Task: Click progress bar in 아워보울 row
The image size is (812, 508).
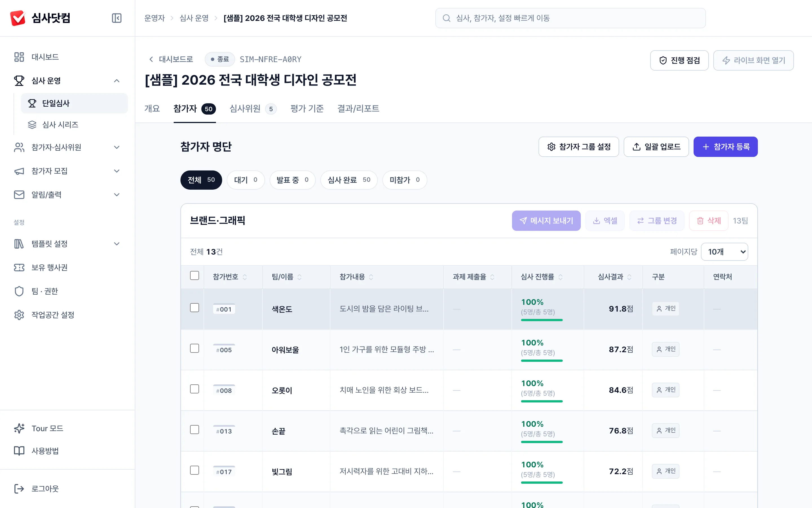Action: point(542,361)
